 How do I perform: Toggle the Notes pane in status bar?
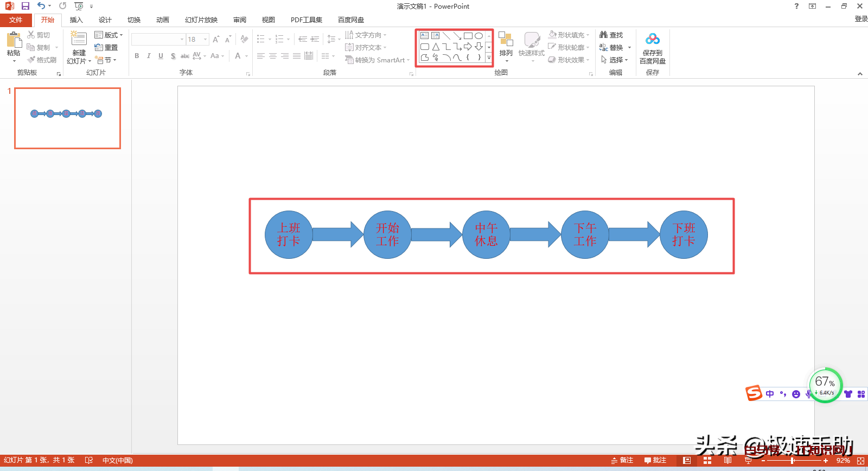pos(622,460)
